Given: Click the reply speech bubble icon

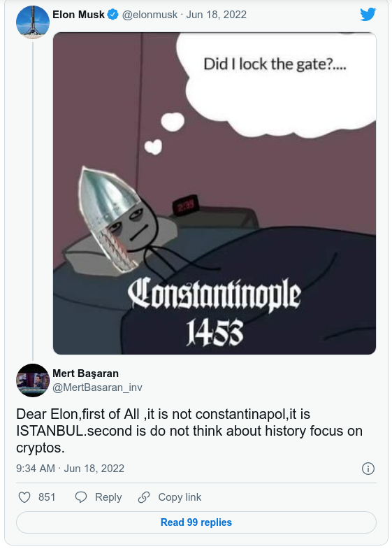Looking at the screenshot, I should [x=81, y=497].
